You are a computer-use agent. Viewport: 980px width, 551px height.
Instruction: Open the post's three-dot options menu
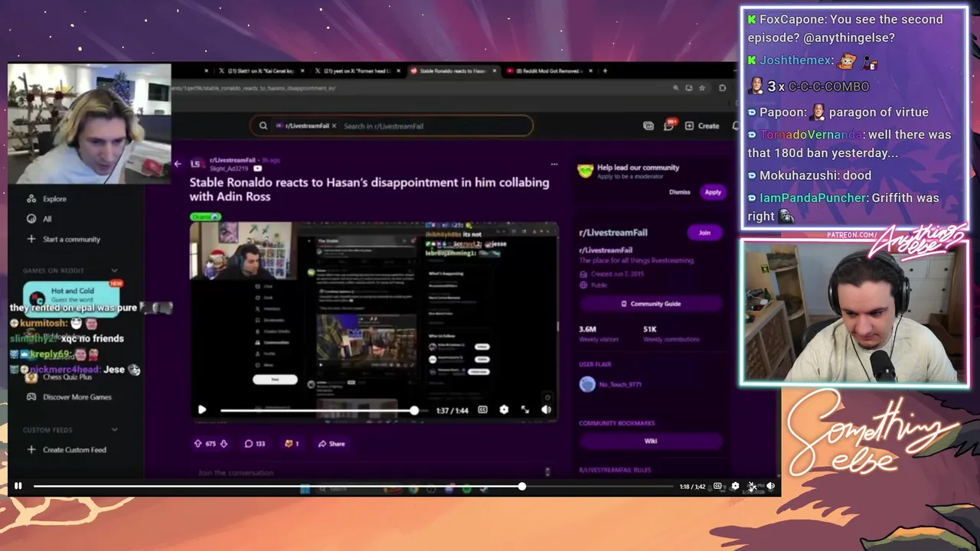point(554,164)
